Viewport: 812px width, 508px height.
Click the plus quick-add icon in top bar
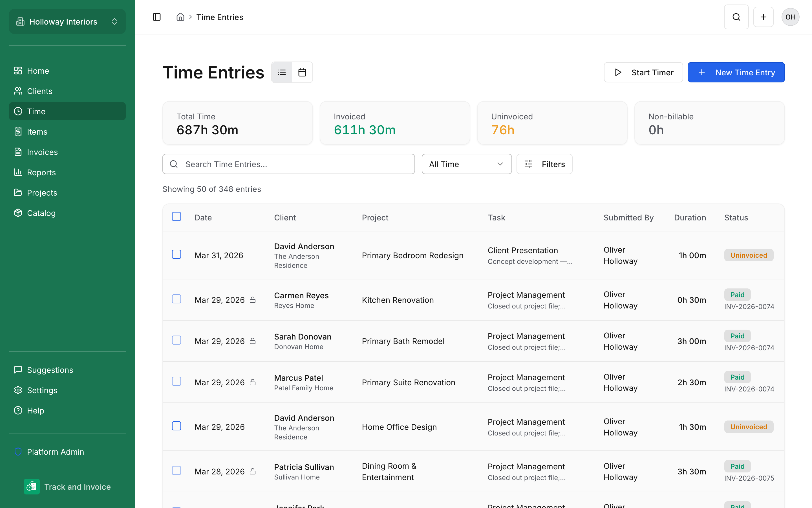[763, 17]
